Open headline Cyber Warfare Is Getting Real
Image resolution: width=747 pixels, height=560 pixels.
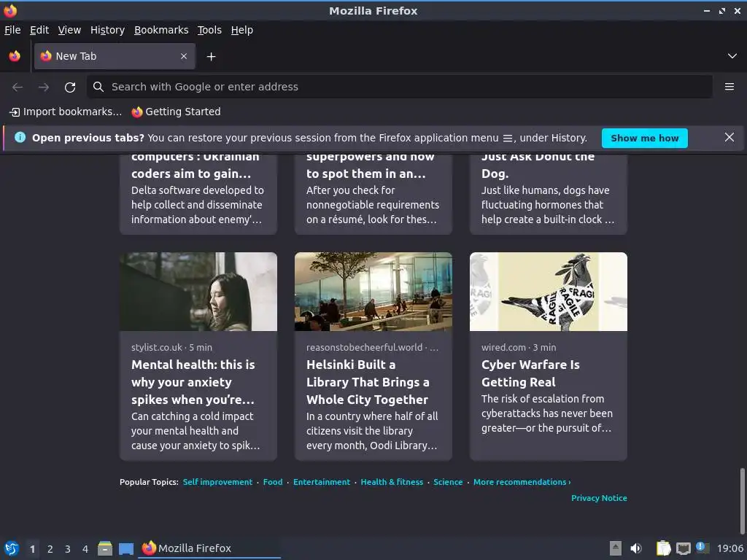[x=530, y=373]
